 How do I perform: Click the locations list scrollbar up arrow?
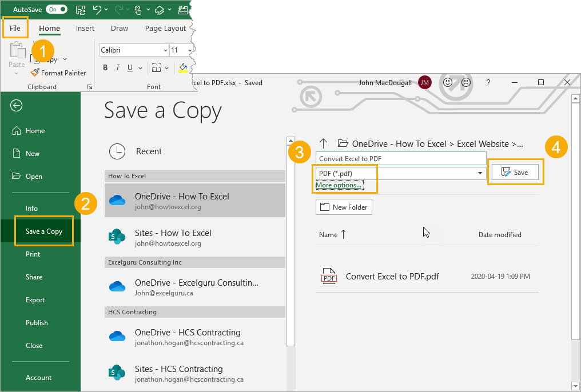point(291,141)
